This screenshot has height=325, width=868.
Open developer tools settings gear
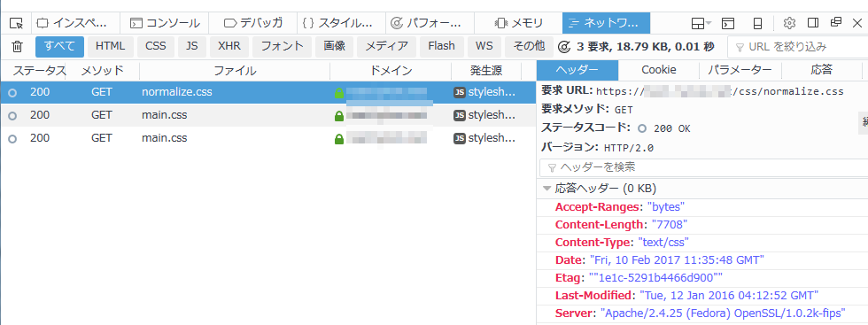[789, 23]
